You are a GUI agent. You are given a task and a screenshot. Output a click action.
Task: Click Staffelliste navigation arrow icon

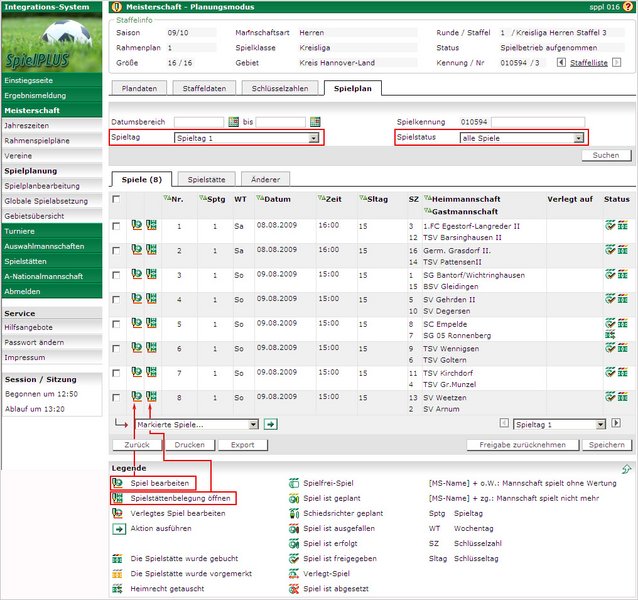click(562, 63)
